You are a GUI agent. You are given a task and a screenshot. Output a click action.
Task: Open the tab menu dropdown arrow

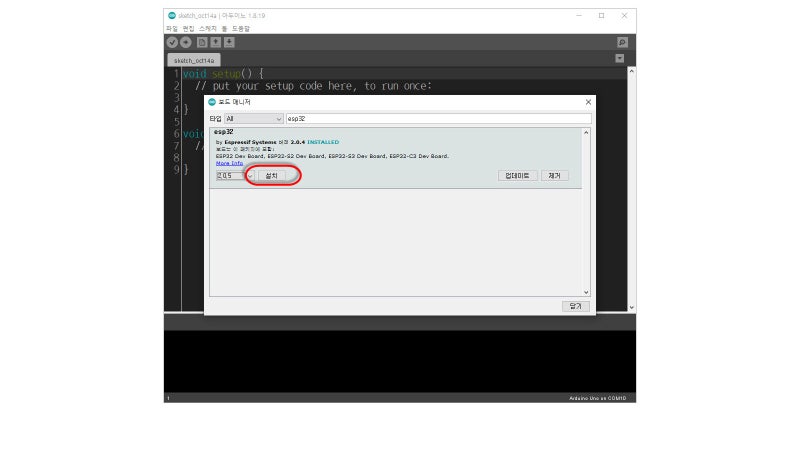click(x=619, y=59)
